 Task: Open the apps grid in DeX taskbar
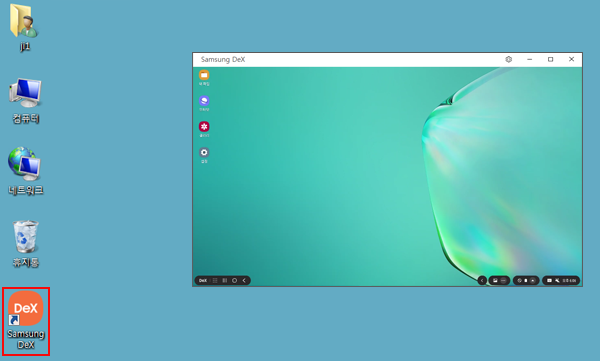(215, 281)
